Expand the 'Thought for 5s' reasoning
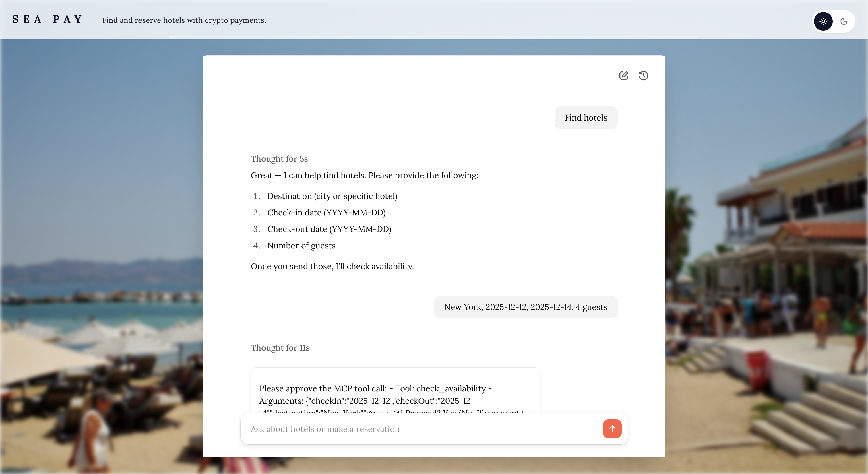This screenshot has width=868, height=474. 279,159
